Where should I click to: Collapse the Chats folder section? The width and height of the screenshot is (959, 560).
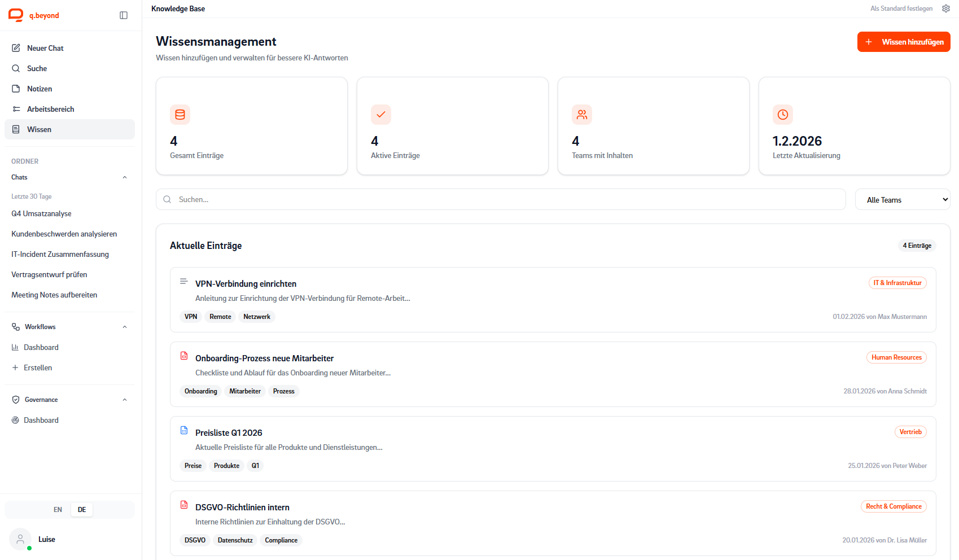point(125,177)
